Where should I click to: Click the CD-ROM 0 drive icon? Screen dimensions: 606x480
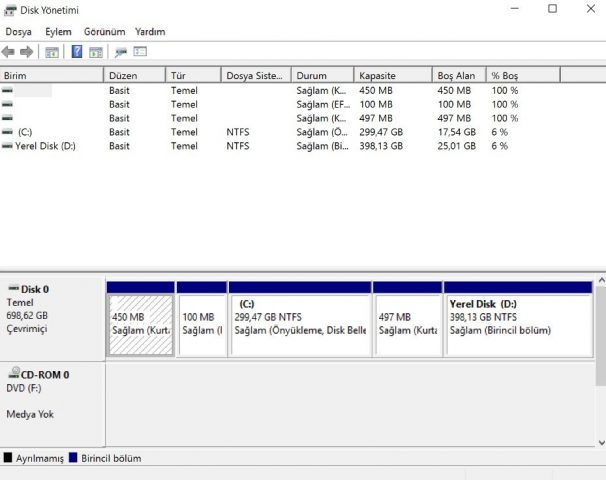coord(14,373)
